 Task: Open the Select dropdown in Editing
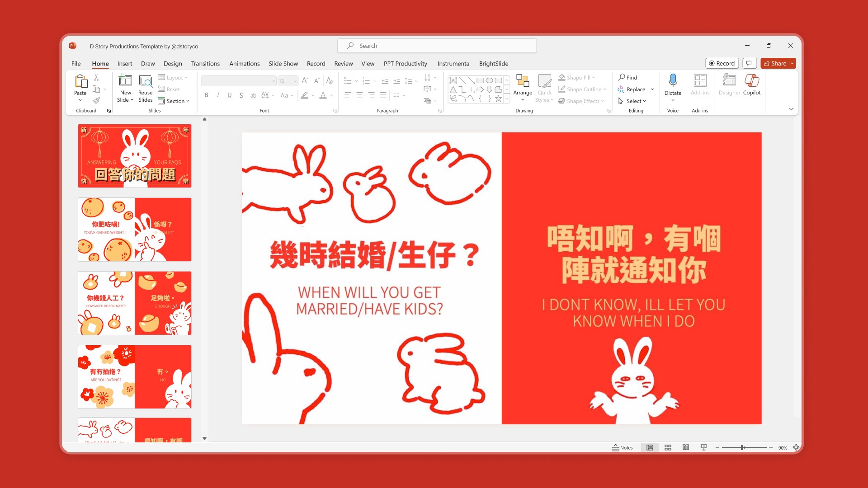633,101
